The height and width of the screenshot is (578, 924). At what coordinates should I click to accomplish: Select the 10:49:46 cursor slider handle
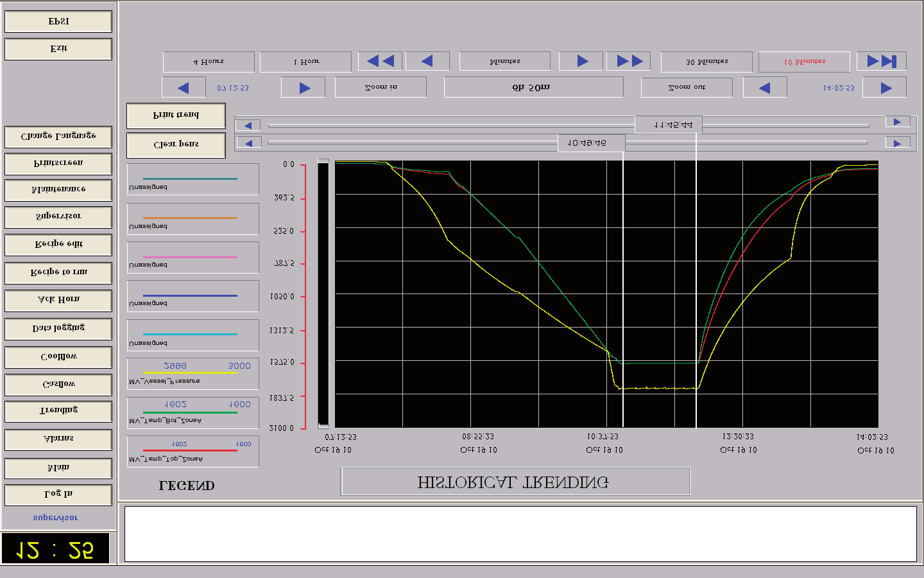pyautogui.click(x=591, y=143)
